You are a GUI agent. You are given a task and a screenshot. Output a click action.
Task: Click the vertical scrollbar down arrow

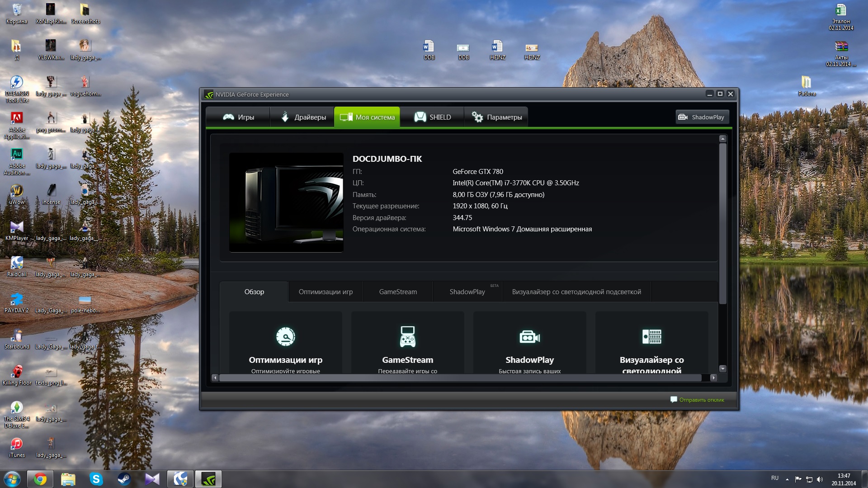pyautogui.click(x=722, y=369)
